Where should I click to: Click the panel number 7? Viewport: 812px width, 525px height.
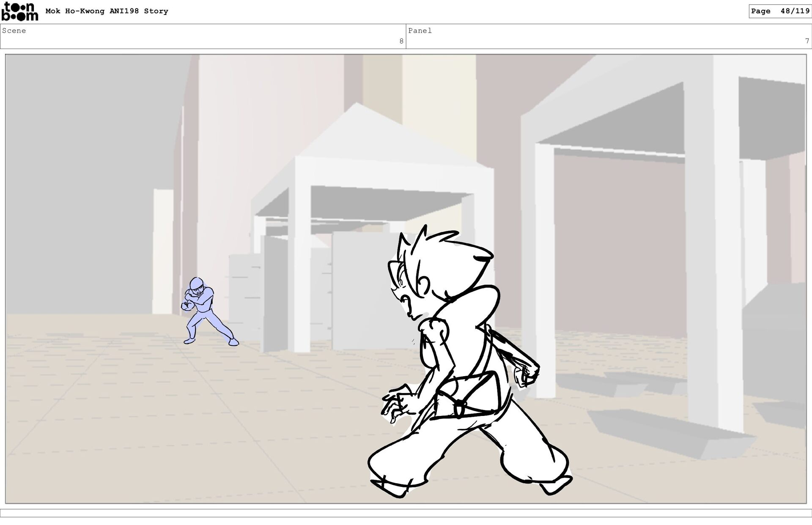[807, 41]
